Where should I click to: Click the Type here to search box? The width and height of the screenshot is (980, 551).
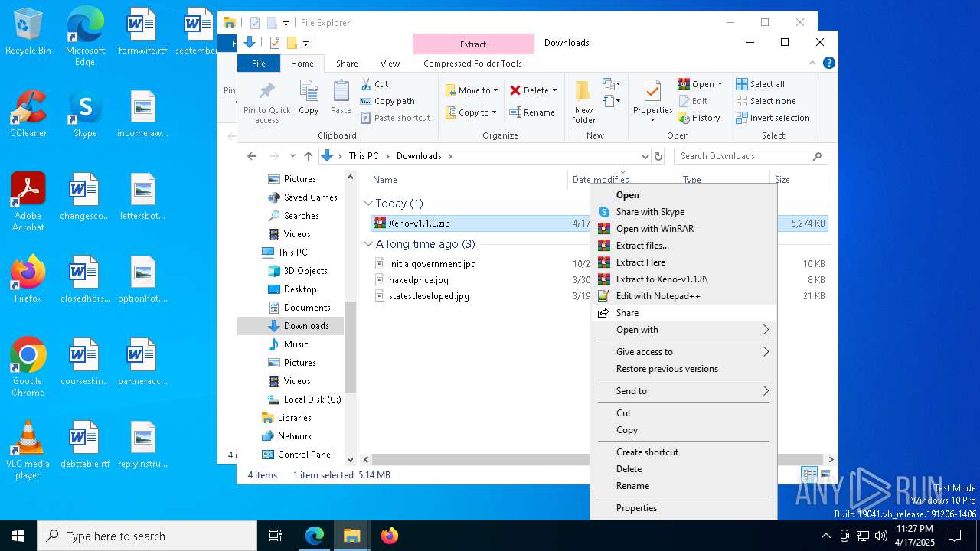(147, 536)
